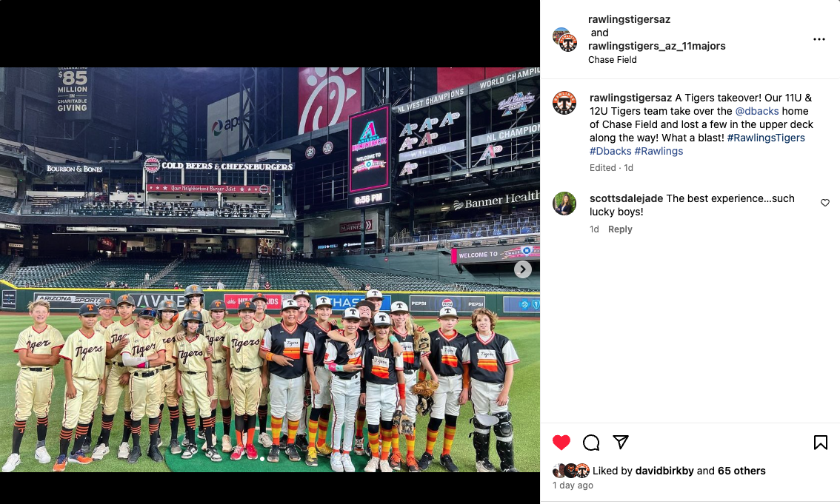This screenshot has width=840, height=504.
Task: View scottsdalejade's profile avatar
Action: click(564, 204)
